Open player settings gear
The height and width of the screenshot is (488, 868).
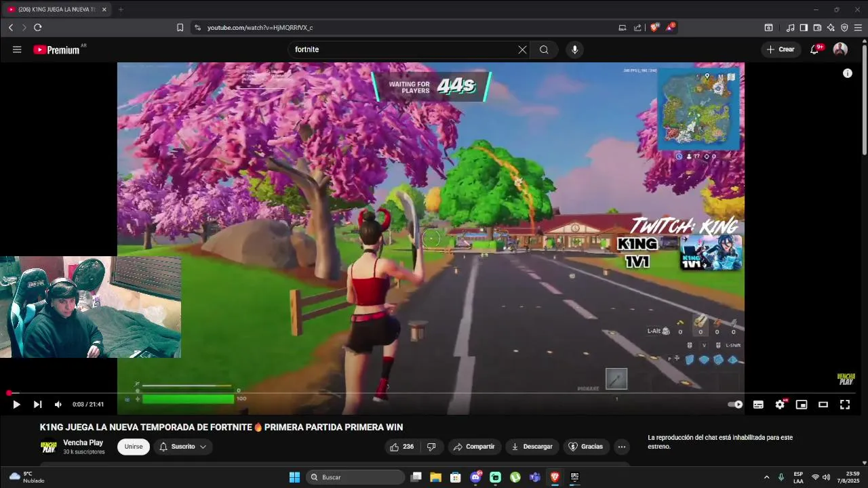tap(780, 405)
